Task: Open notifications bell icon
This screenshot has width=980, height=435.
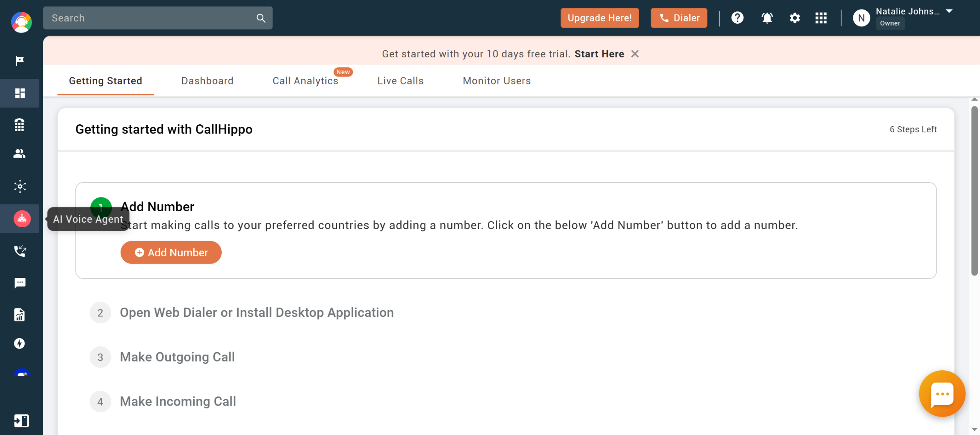Action: pyautogui.click(x=767, y=18)
